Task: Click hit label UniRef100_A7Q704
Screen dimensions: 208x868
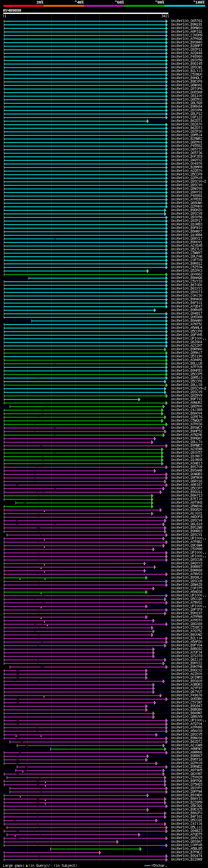Action: [187, 724]
